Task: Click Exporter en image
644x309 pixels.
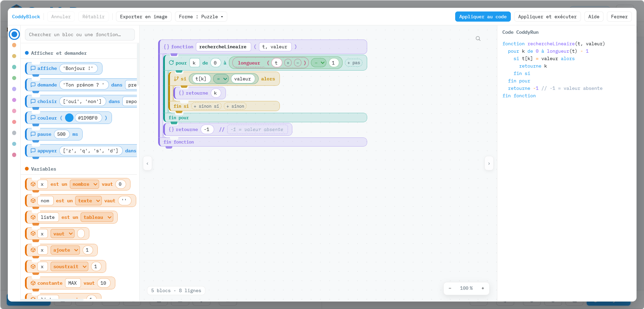Action: (x=144, y=17)
